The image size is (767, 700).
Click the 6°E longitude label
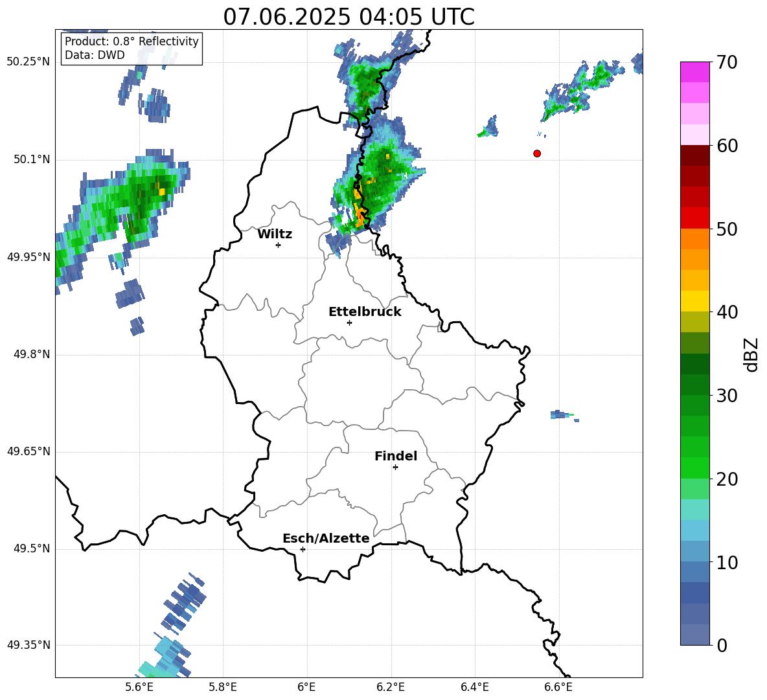tap(306, 687)
